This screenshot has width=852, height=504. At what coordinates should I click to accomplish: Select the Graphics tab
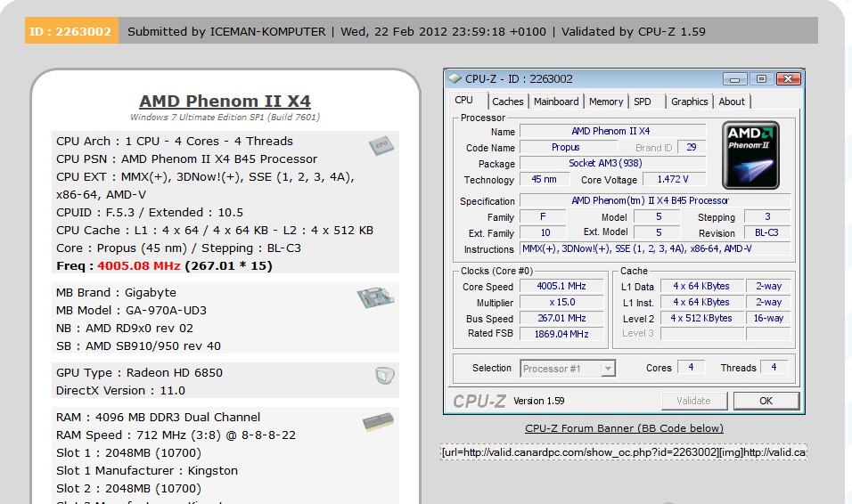[x=689, y=102]
